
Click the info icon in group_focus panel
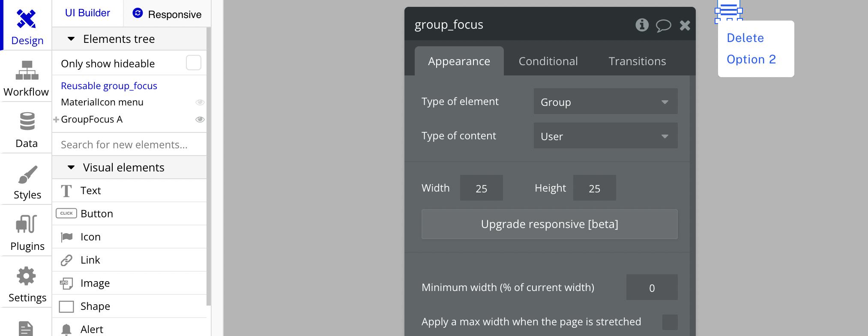point(642,25)
